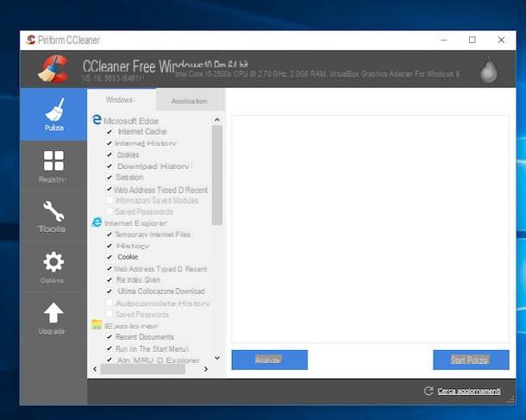Open the Cerca aggiornamenti link
526x420 pixels.
click(469, 391)
